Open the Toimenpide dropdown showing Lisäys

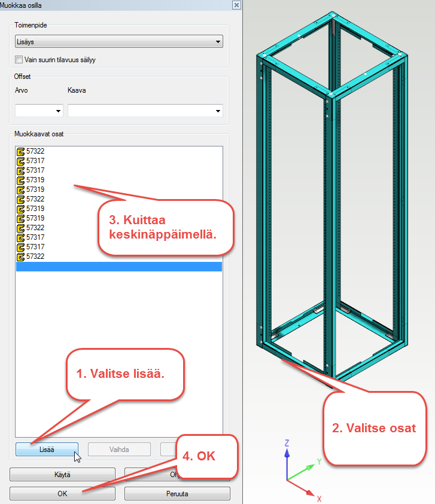pos(118,42)
